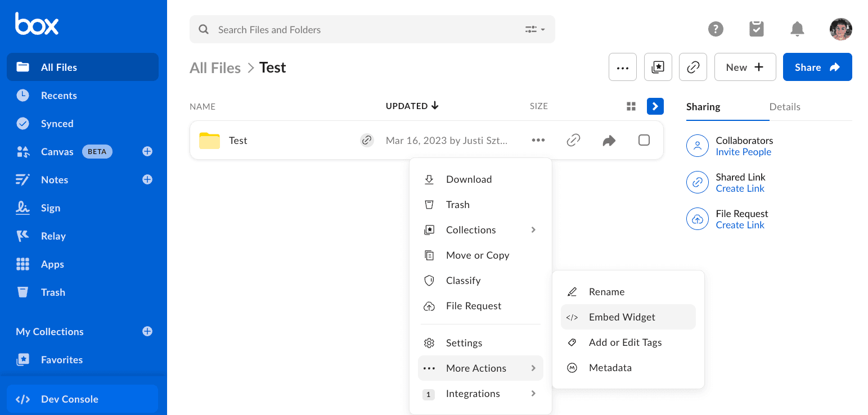Open notifications bell
The image size is (868, 415).
[x=797, y=29]
